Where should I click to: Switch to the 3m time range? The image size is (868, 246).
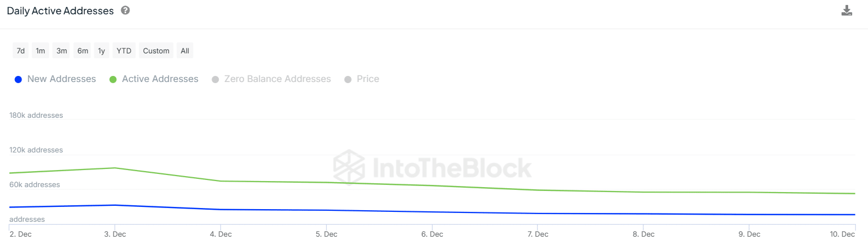pos(62,51)
